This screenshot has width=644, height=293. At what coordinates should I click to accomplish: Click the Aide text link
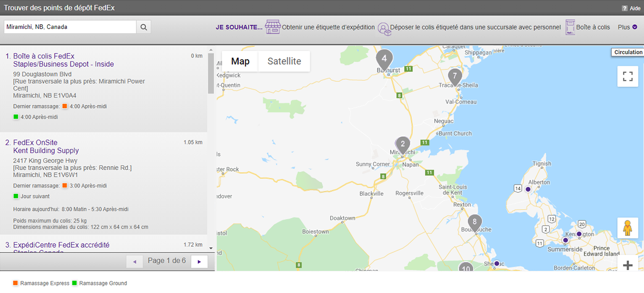tap(635, 9)
